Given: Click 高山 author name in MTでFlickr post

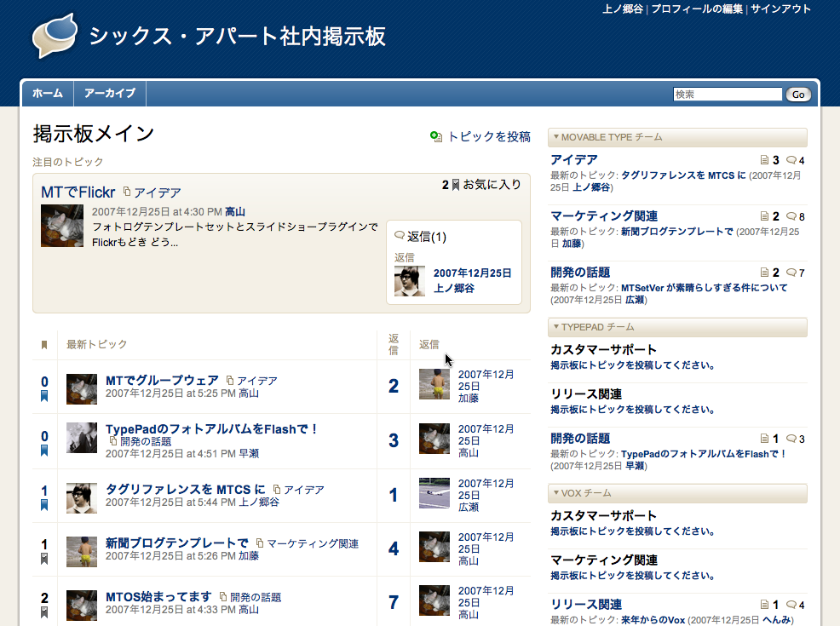Looking at the screenshot, I should click(234, 212).
